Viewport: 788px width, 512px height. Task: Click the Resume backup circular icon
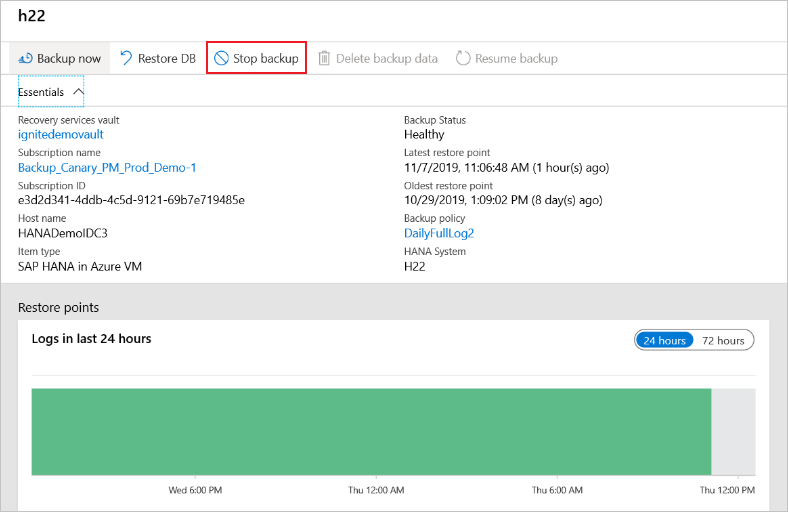click(463, 58)
